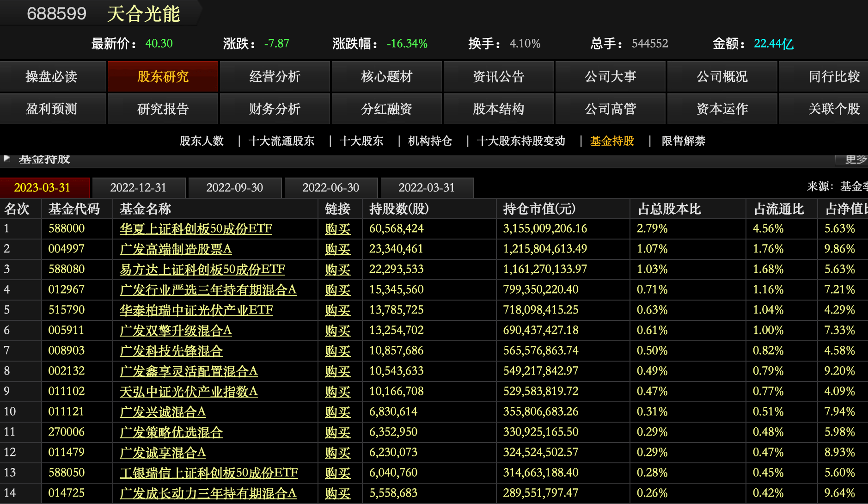Image resolution: width=868 pixels, height=504 pixels.
Task: Click the 持股数(股) column header
Action: [x=398, y=209]
